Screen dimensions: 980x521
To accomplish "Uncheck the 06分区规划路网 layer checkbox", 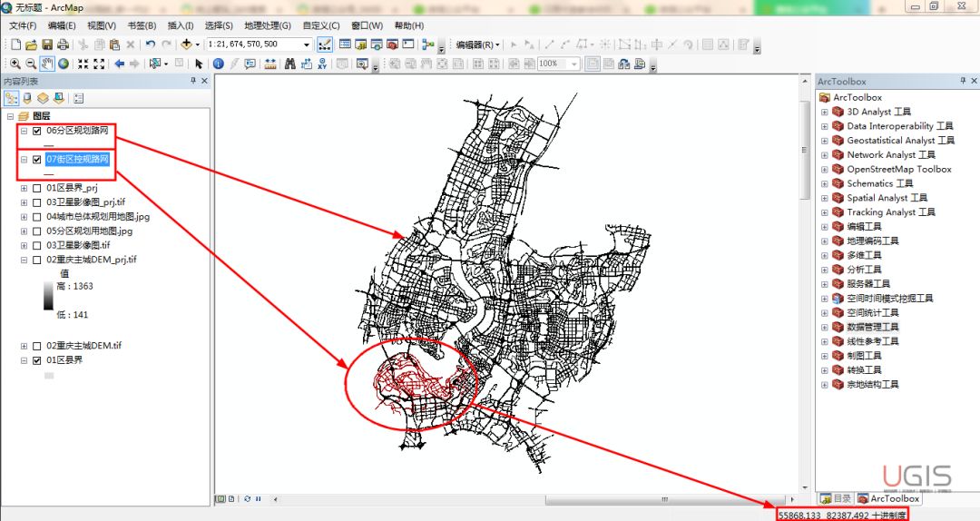I will pyautogui.click(x=37, y=131).
